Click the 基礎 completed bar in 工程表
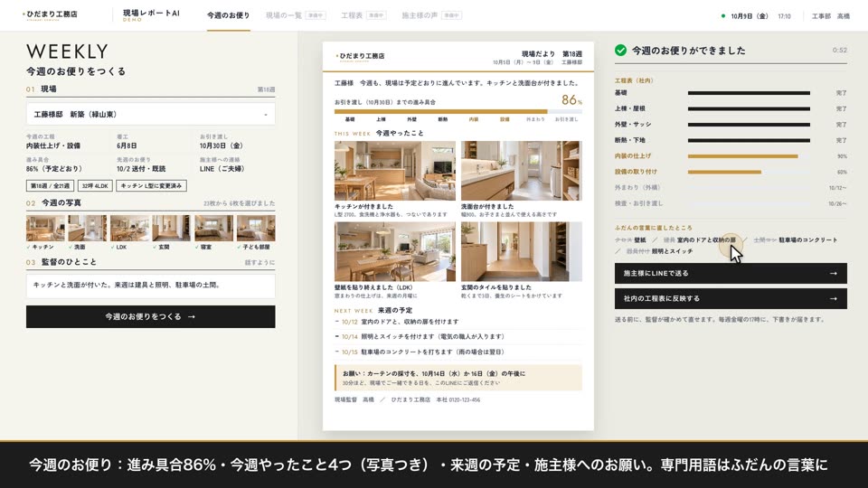This screenshot has width=868, height=488. [x=749, y=93]
